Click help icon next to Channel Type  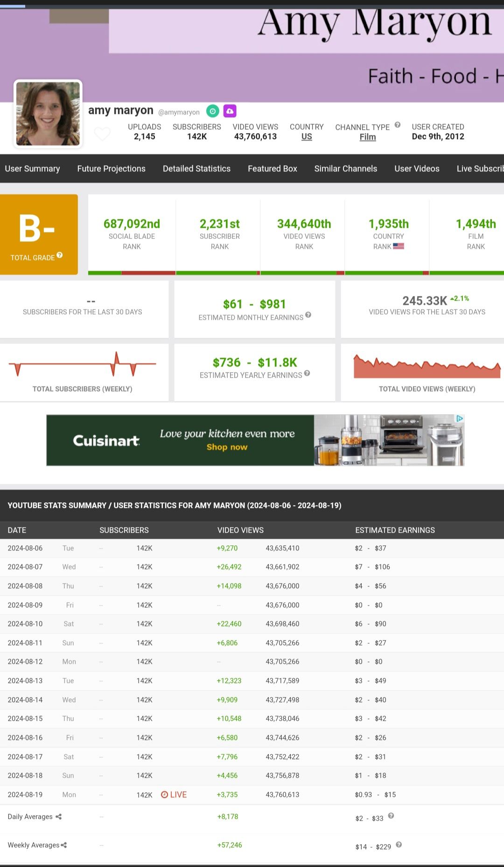click(x=398, y=125)
